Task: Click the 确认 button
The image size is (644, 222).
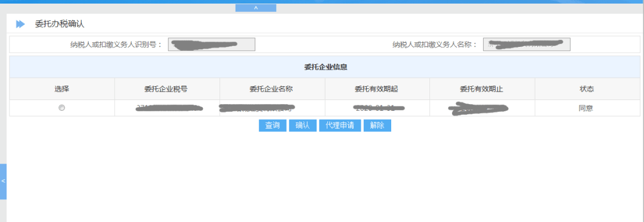Action: click(x=303, y=126)
